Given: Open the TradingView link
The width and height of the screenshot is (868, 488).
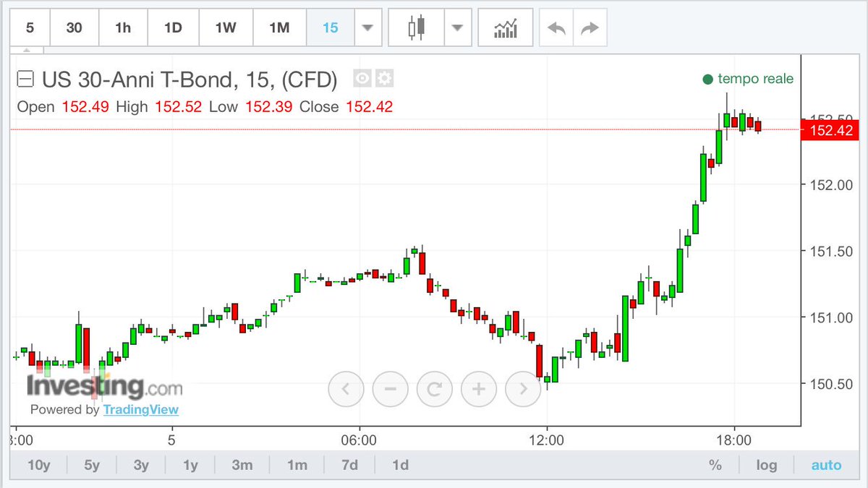Looking at the screenshot, I should (140, 410).
